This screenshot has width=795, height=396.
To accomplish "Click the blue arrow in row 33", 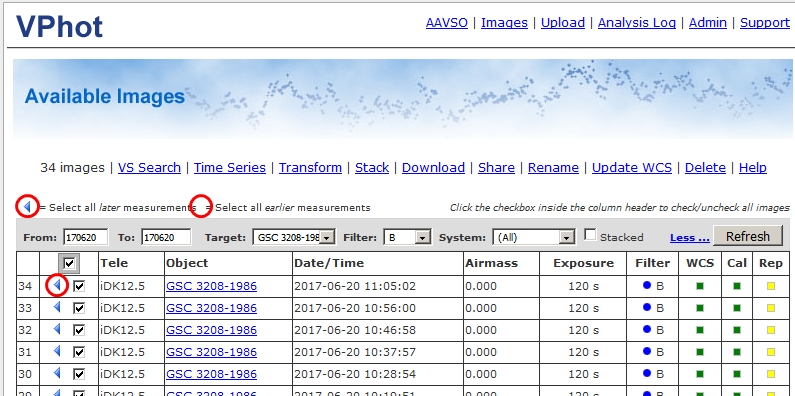I will (x=57, y=308).
